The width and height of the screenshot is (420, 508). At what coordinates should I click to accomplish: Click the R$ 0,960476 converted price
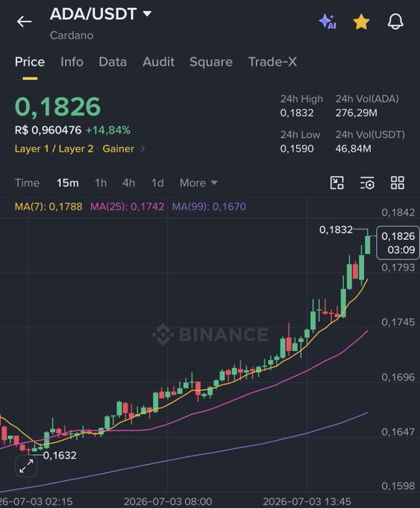(x=48, y=130)
